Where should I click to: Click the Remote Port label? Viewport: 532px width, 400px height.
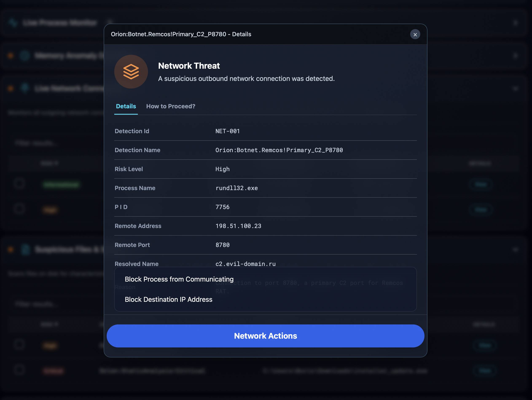(132, 245)
